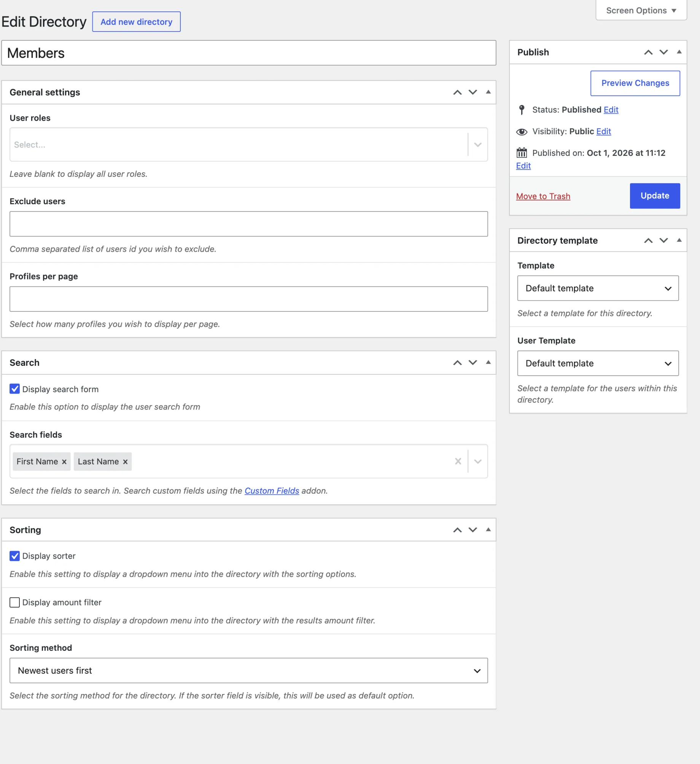Move Publish panel down

click(x=664, y=52)
